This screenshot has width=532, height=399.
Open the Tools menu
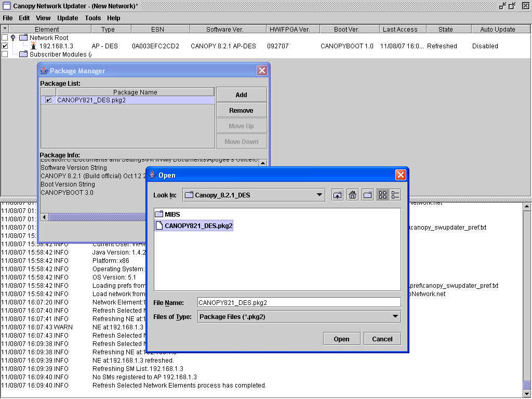point(93,18)
